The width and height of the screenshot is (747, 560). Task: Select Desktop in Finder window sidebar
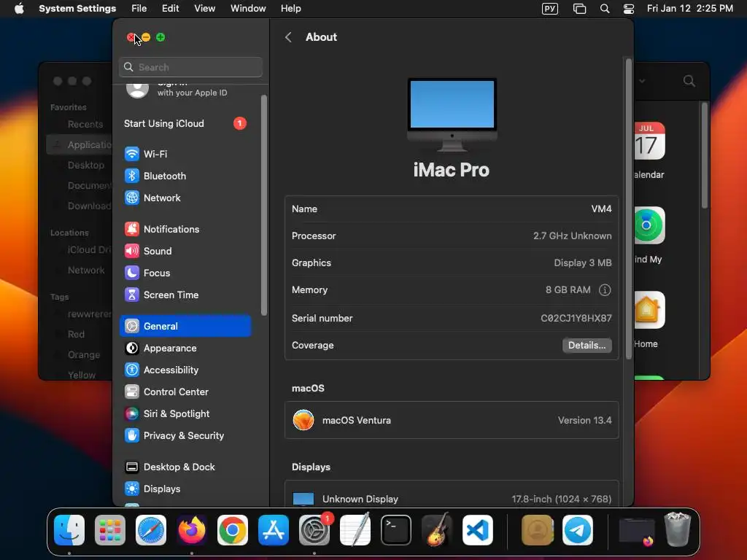(86, 166)
